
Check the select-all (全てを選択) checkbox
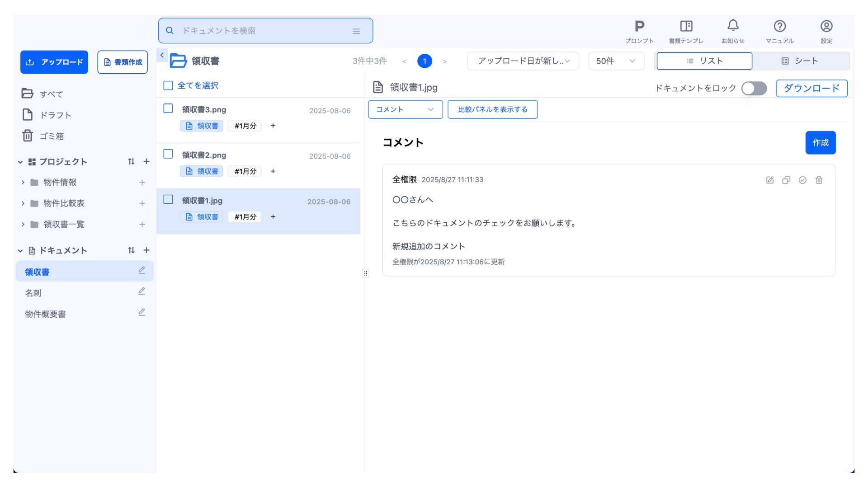click(168, 86)
